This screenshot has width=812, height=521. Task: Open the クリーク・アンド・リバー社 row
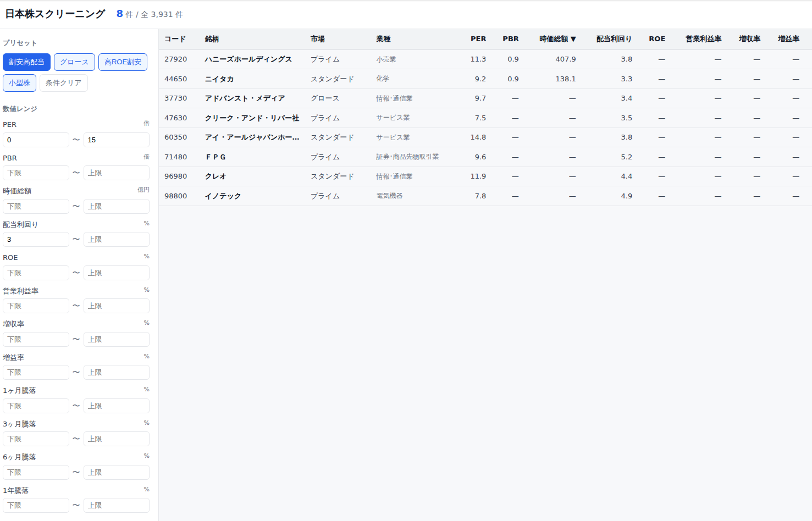(x=485, y=118)
